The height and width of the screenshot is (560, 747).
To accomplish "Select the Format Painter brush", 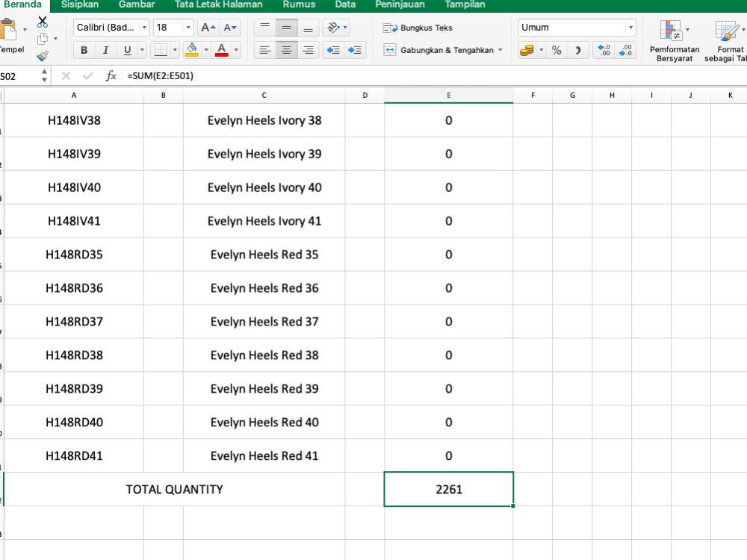I will pos(43,56).
